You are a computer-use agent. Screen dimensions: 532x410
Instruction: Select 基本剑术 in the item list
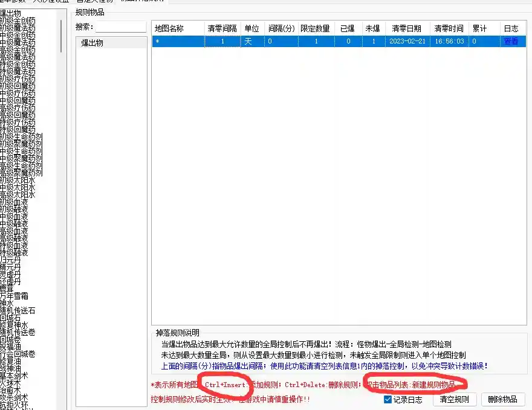tap(14, 376)
